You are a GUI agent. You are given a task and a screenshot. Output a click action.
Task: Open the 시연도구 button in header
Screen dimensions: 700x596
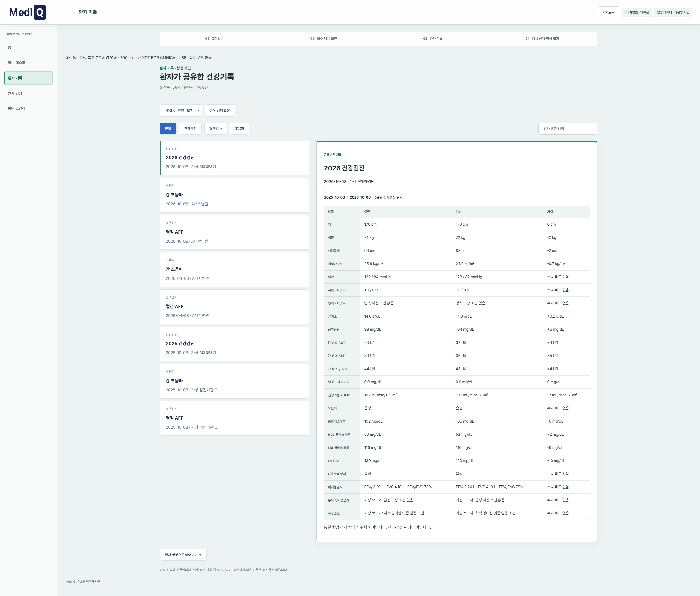click(x=608, y=12)
